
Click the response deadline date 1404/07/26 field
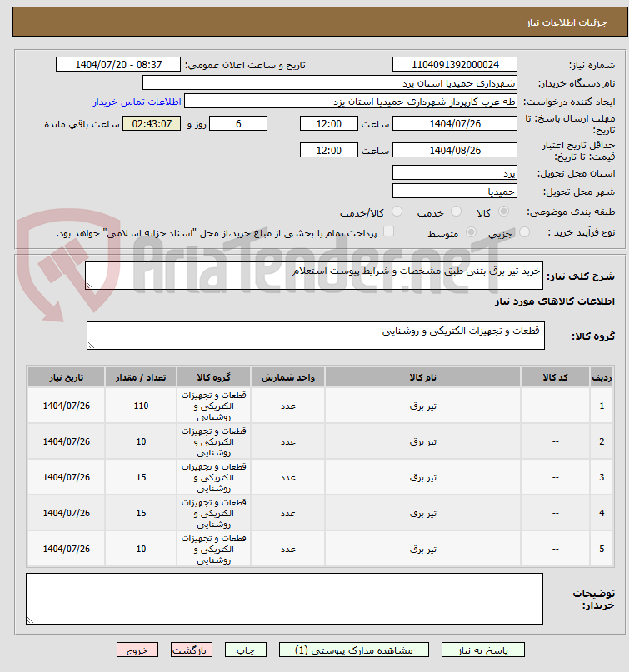pos(455,123)
